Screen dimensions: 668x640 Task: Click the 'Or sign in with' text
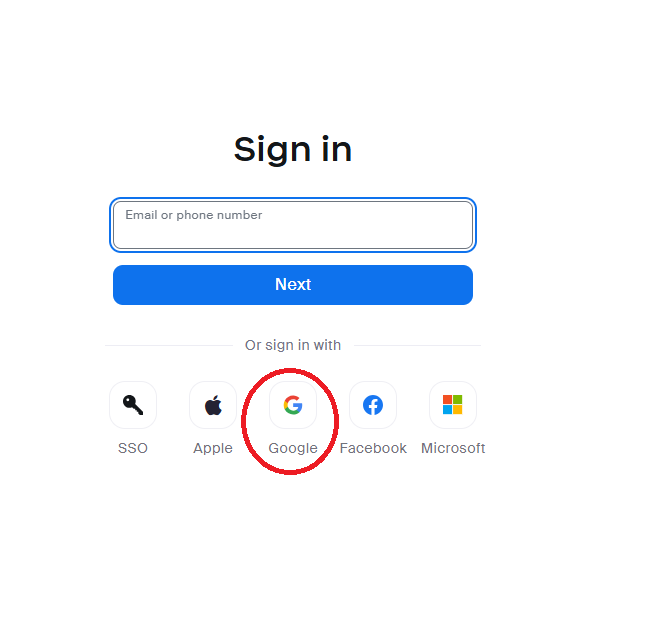click(293, 345)
